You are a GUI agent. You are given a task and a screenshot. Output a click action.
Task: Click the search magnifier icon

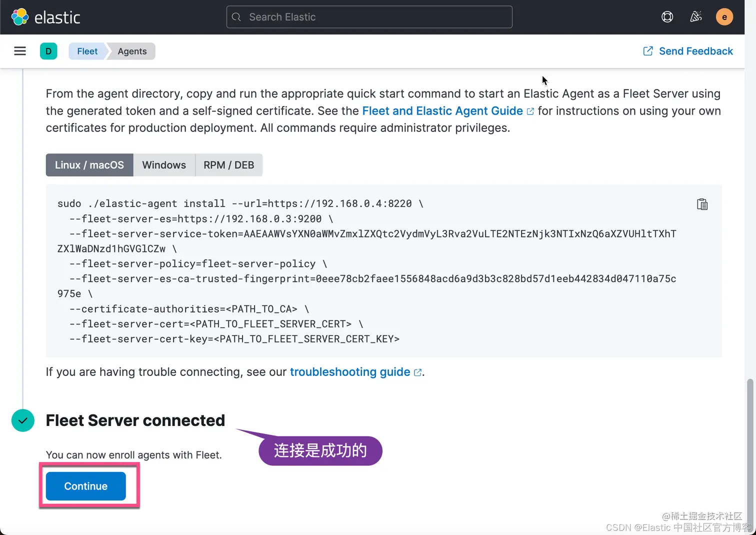237,17
